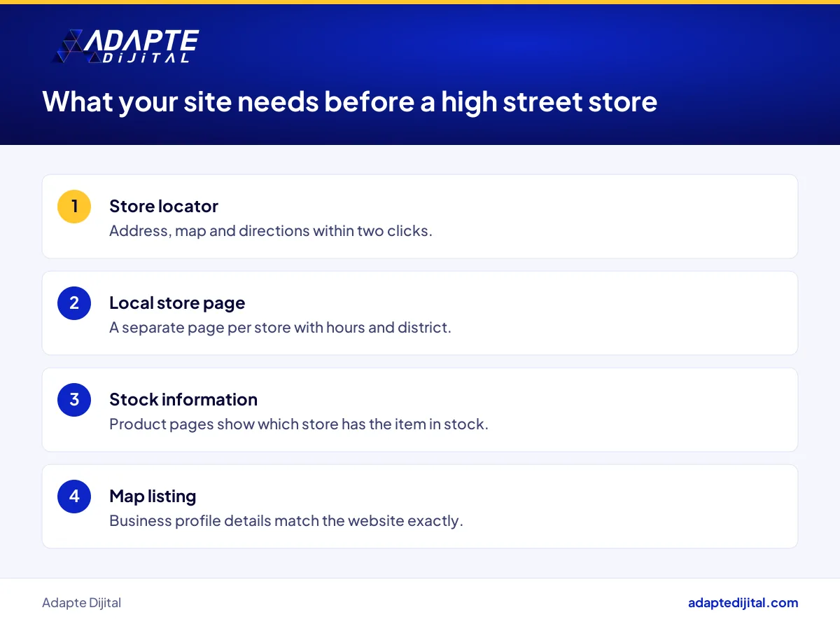Click the yellow number 1 badge

coord(74,207)
